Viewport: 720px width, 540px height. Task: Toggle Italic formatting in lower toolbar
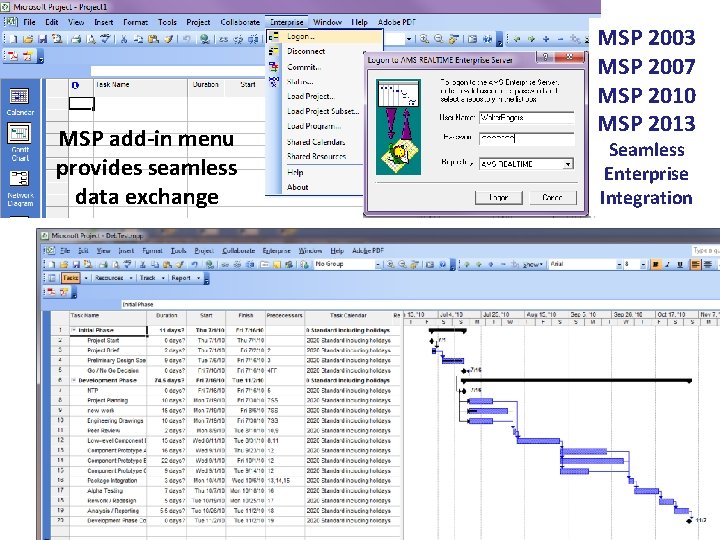click(668, 264)
